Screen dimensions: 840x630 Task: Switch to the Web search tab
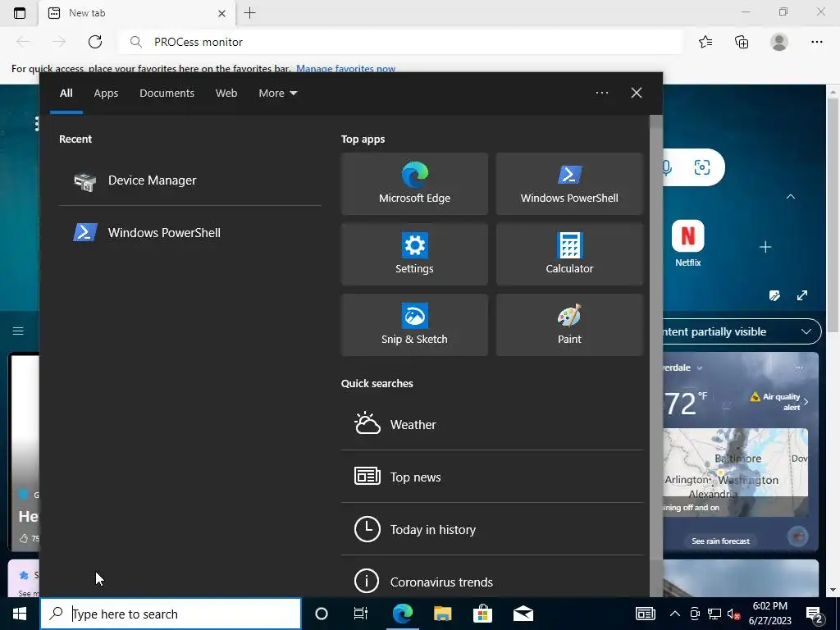coord(226,94)
